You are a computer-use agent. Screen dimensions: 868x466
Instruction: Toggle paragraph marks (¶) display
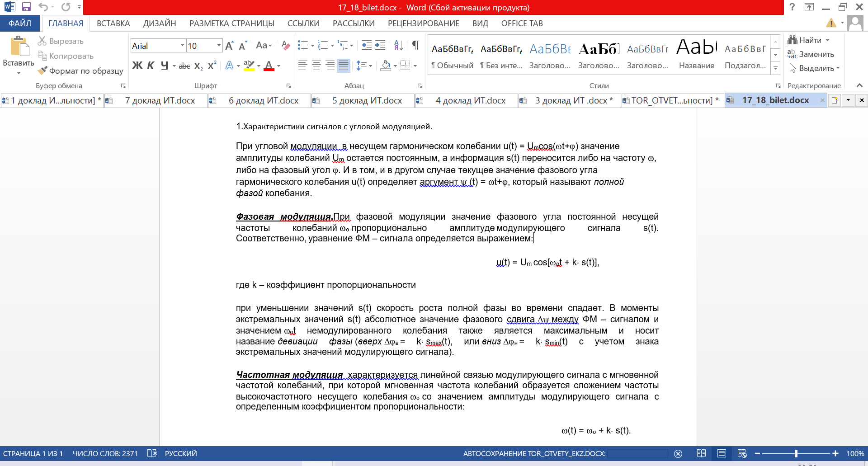(x=415, y=45)
